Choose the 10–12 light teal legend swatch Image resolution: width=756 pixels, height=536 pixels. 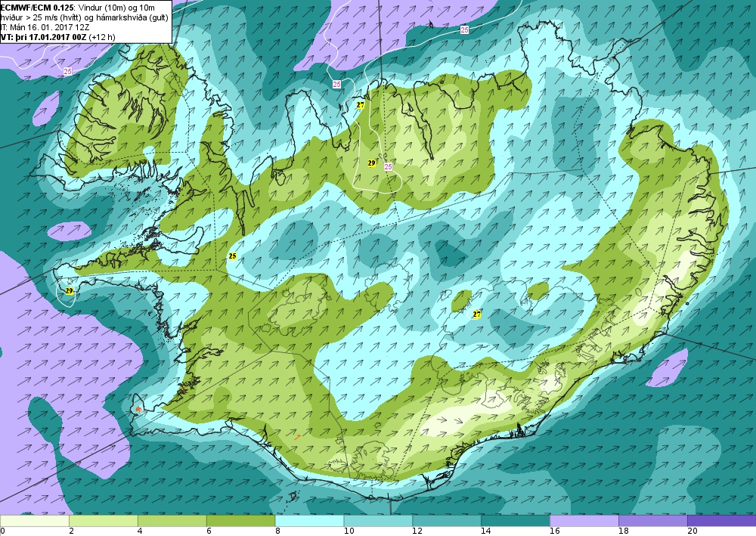pyautogui.click(x=378, y=521)
